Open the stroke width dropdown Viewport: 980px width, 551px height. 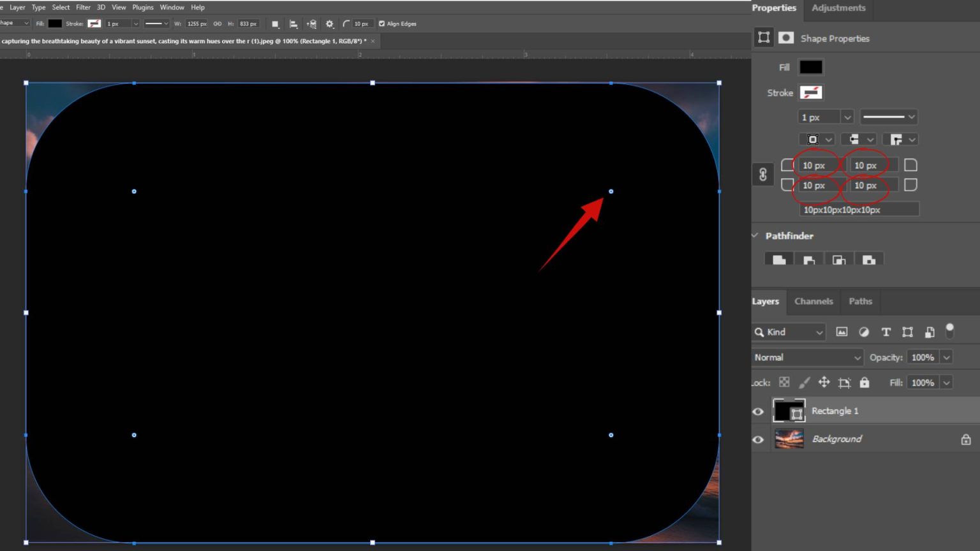click(x=847, y=117)
